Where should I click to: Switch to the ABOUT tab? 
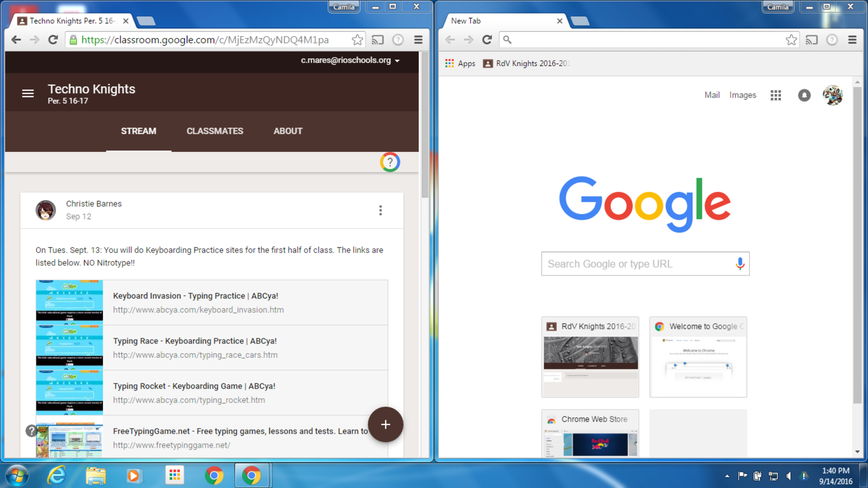288,131
